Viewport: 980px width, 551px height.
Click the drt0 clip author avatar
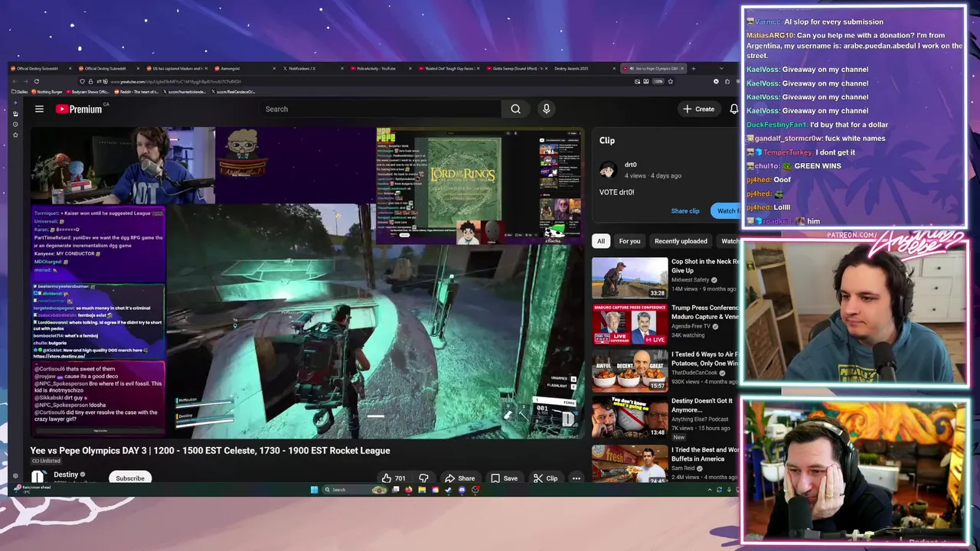click(608, 170)
